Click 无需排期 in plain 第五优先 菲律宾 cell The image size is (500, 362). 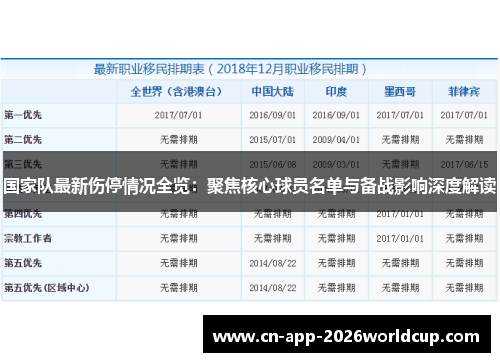pos(464,263)
